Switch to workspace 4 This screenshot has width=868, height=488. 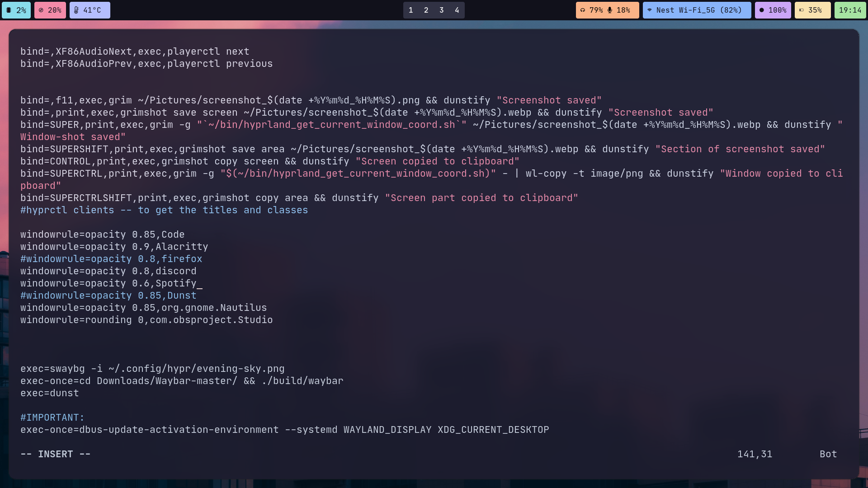tap(457, 9)
